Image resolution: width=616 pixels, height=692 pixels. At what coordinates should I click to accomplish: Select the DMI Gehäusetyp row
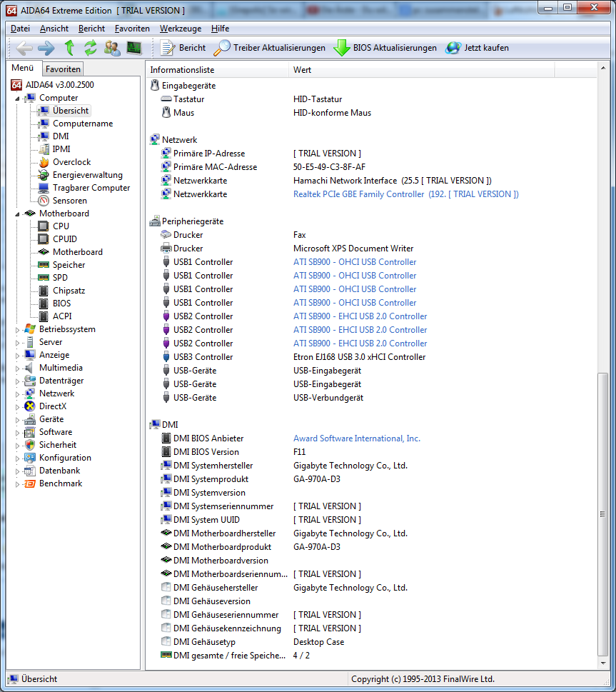pyautogui.click(x=370, y=642)
